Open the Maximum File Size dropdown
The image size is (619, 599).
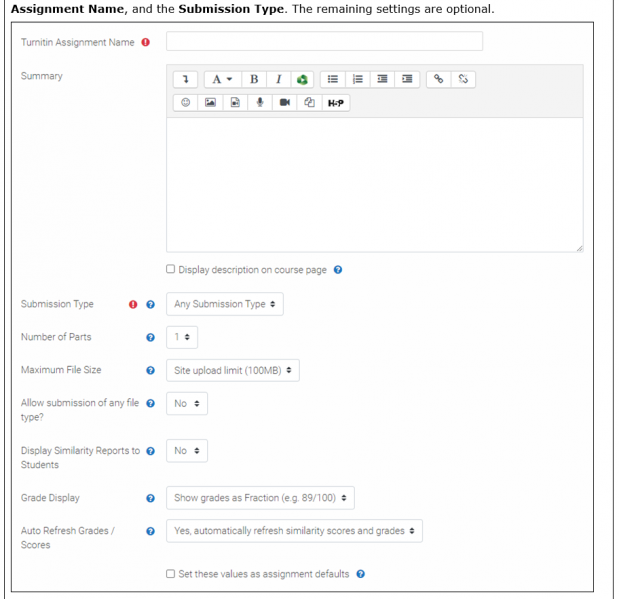(x=233, y=370)
